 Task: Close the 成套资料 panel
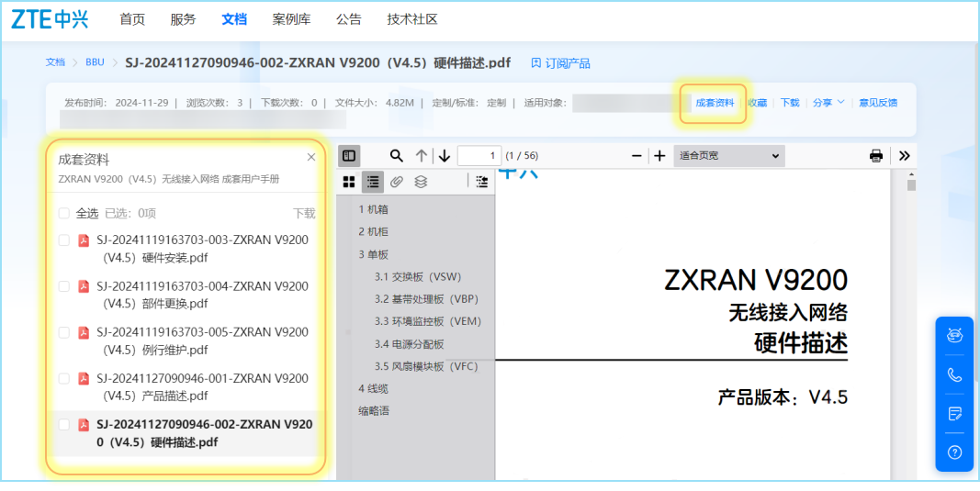311,158
